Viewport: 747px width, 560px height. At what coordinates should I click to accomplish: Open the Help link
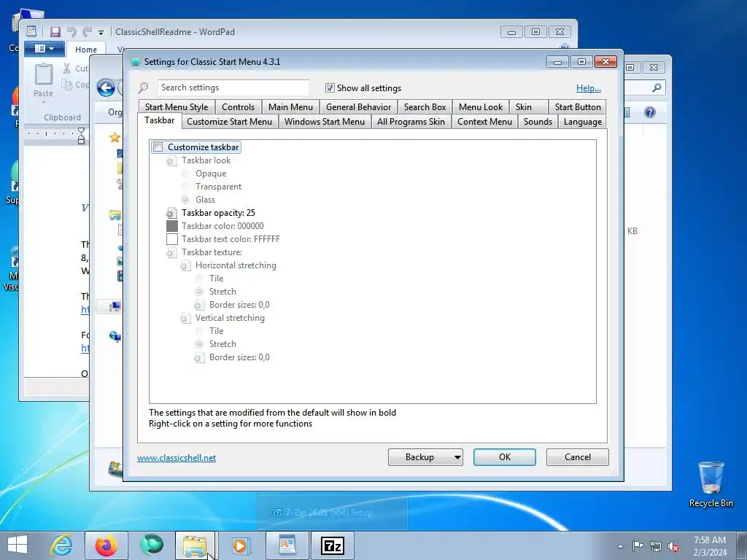tap(589, 88)
